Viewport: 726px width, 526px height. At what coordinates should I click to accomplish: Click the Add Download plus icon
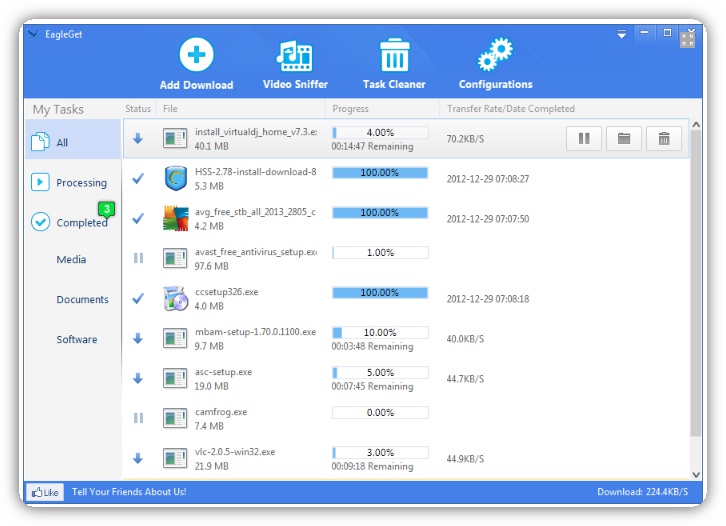point(196,55)
